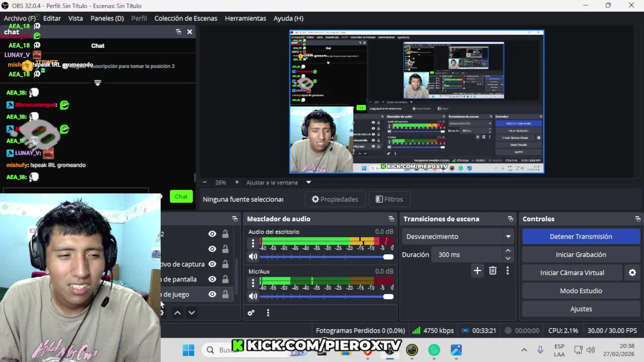
Task: Move selected source up
Action: tap(178, 313)
